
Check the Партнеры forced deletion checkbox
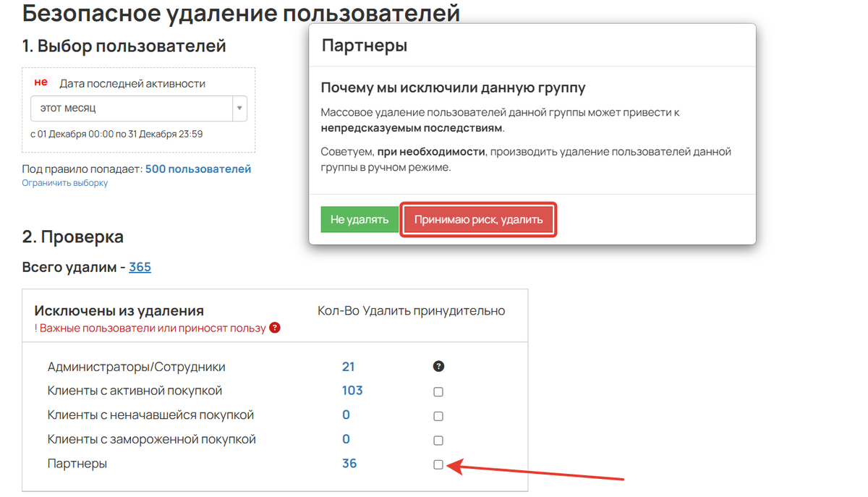(x=438, y=464)
